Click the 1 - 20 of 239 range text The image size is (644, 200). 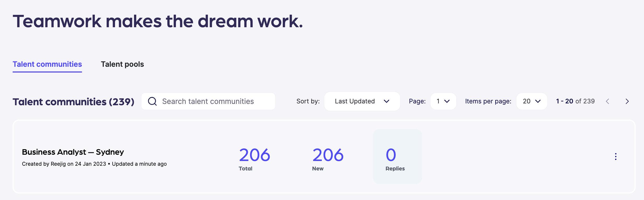tap(575, 101)
